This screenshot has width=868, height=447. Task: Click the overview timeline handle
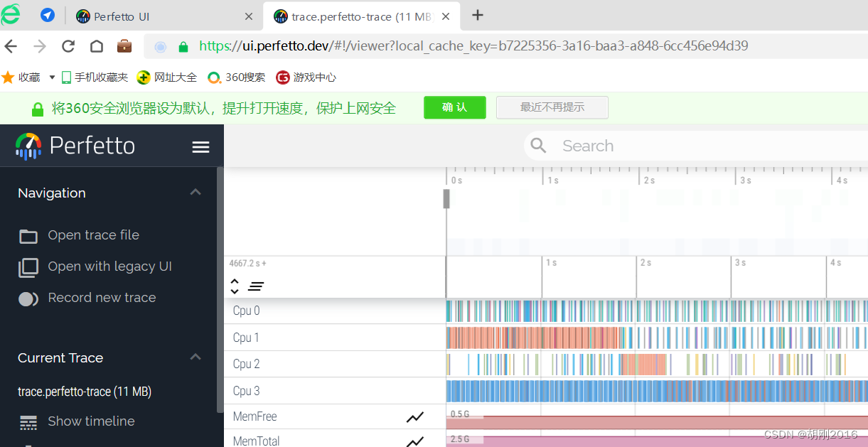coord(446,199)
